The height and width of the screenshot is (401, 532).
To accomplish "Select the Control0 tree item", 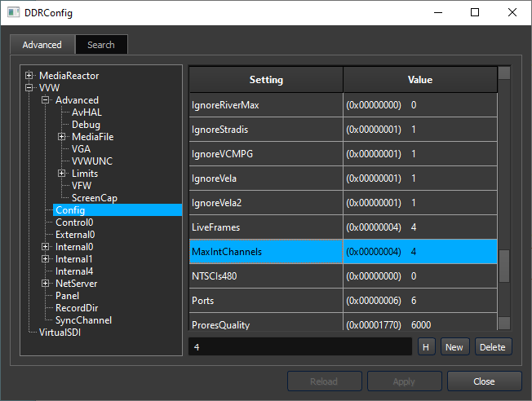I will click(x=74, y=223).
